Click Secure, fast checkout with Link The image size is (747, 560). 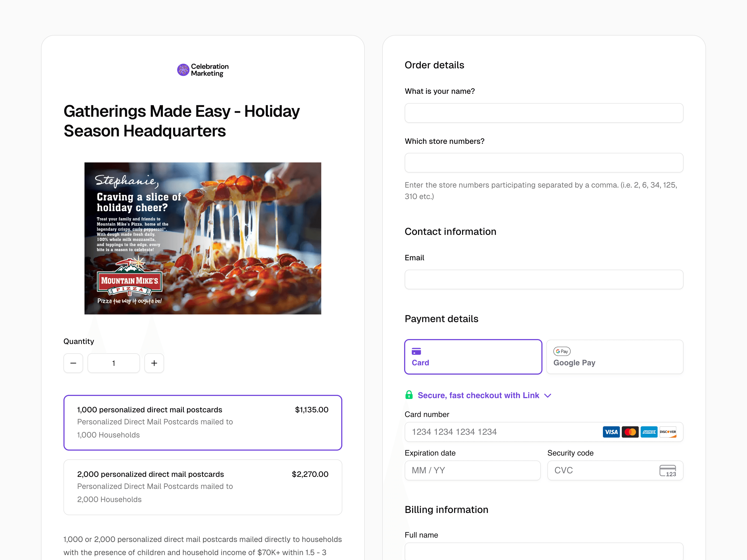click(x=478, y=395)
